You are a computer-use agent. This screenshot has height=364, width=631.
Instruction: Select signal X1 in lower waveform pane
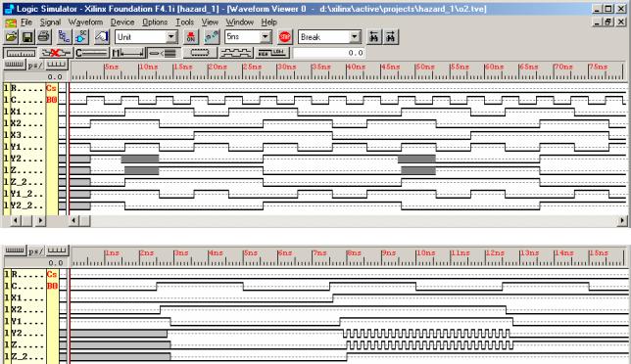[26, 298]
